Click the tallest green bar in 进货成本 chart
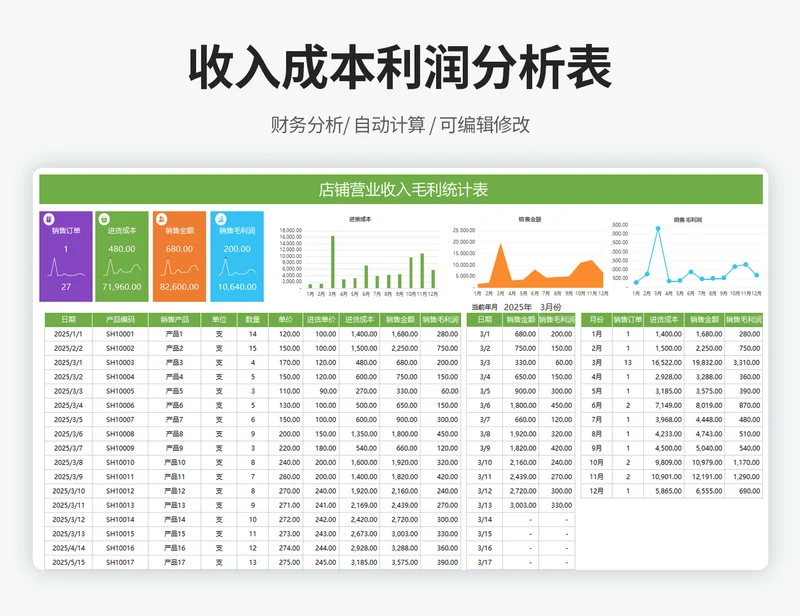Screen dimensions: 800x616 [x=333, y=262]
